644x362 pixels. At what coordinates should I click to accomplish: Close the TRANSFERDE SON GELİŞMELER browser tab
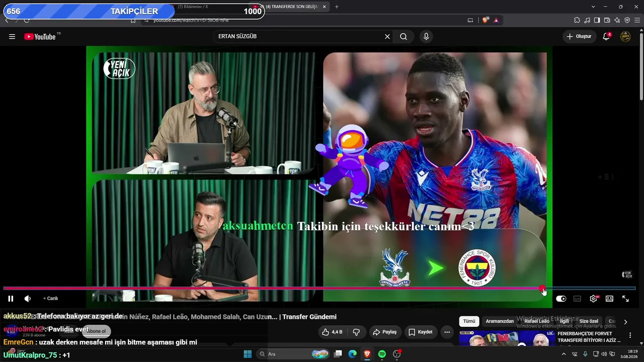(x=325, y=7)
